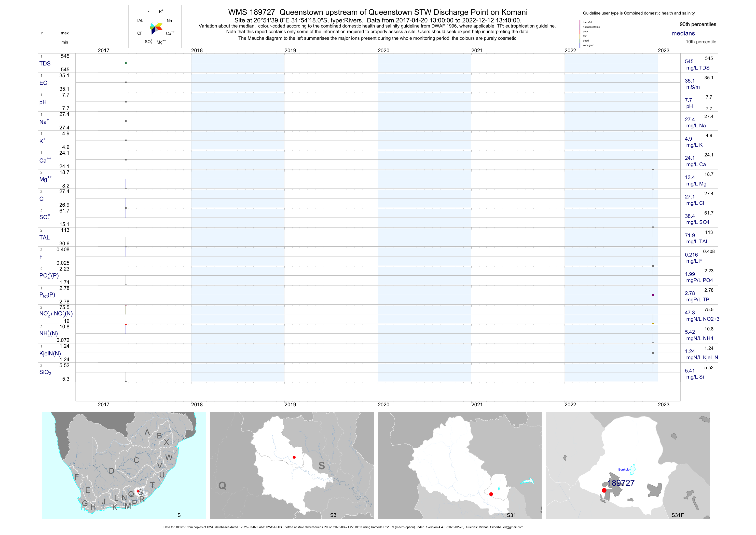Click the NO2+NO3(N) row label
Image resolution: width=756 pixels, height=535 pixels.
(56, 314)
